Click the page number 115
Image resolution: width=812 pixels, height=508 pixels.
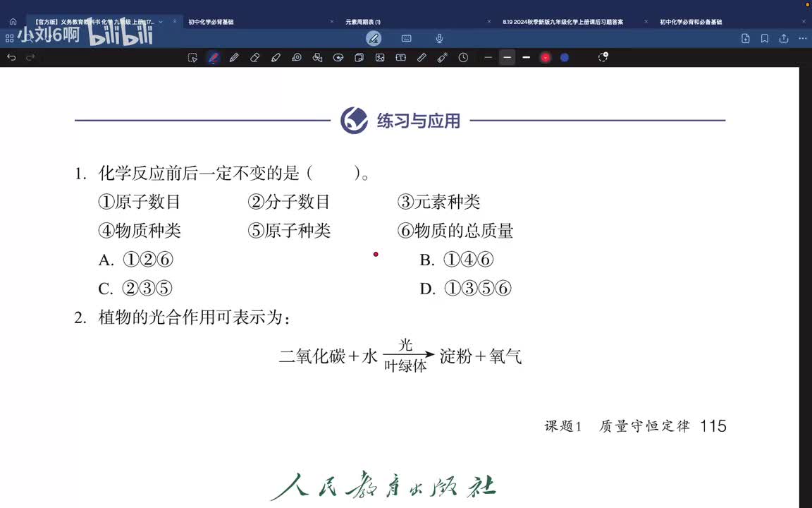713,426
